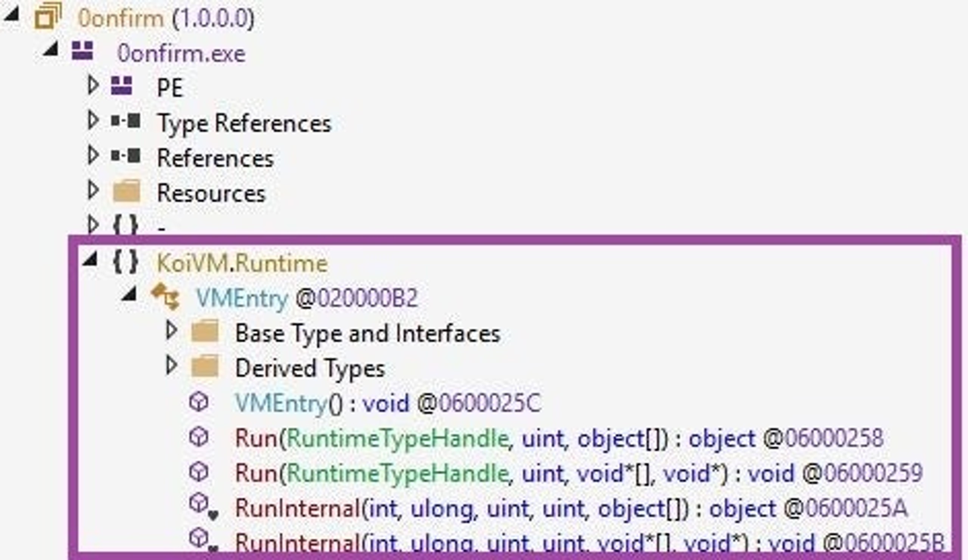Click the VMEntry() constructor method icon
The width and height of the screenshot is (968, 560).
click(199, 402)
